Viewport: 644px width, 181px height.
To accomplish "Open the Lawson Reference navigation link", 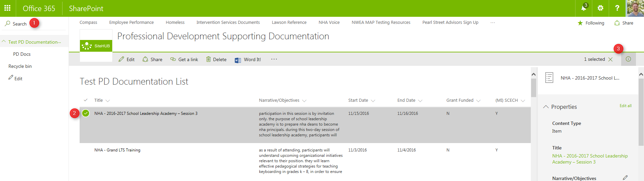I will click(289, 22).
